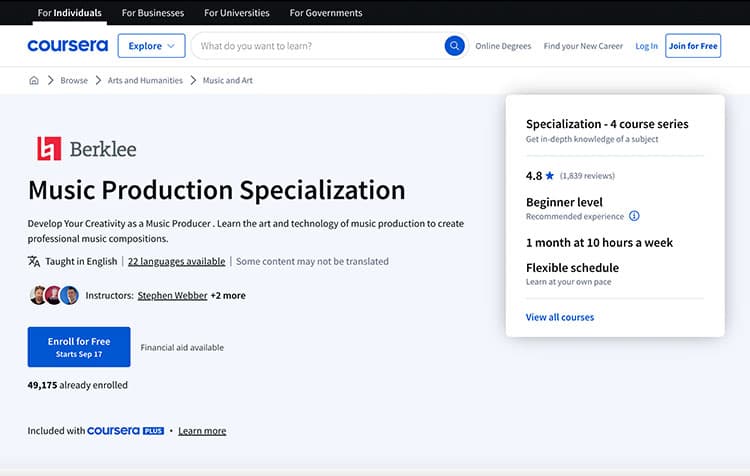Click the translation language icon
750x476 pixels.
point(33,261)
